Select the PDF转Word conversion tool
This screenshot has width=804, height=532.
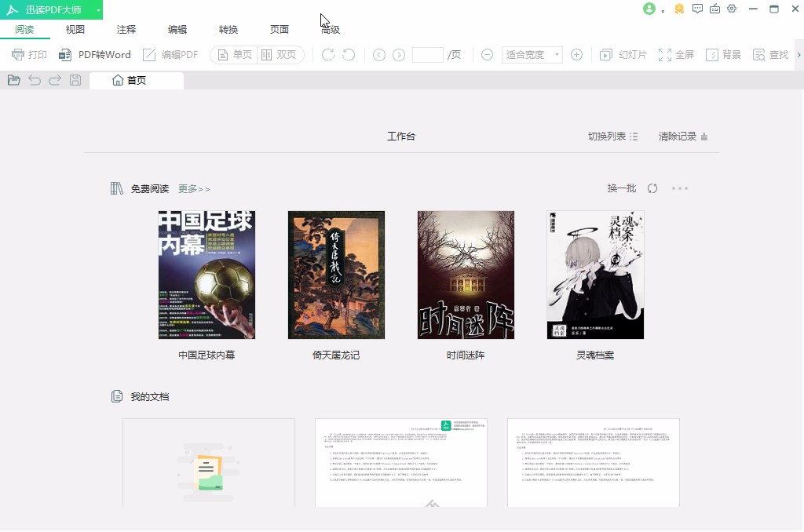pyautogui.click(x=96, y=55)
